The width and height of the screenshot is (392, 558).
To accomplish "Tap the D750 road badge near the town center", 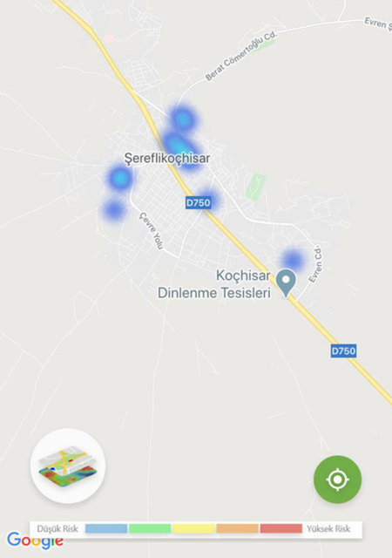I will pos(198,202).
